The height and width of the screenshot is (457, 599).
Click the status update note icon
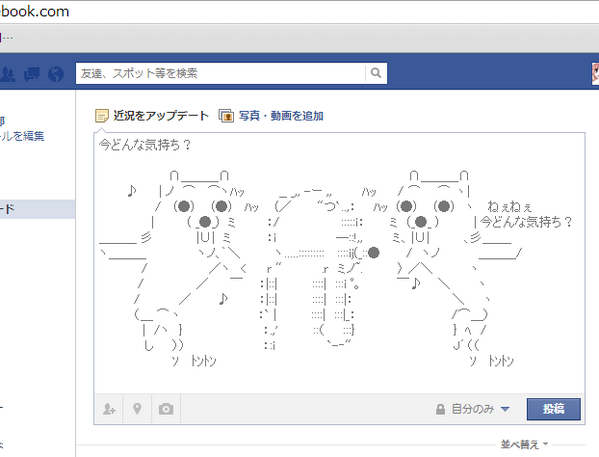102,116
